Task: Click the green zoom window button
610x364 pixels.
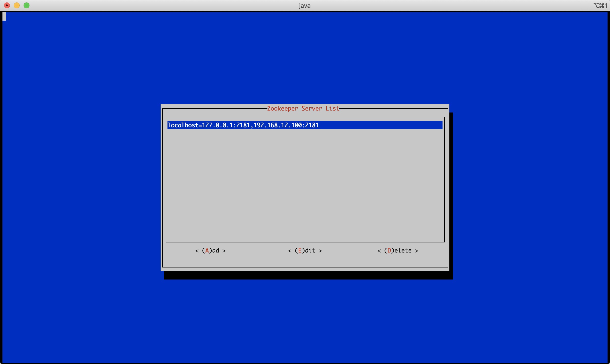Action: point(27,5)
